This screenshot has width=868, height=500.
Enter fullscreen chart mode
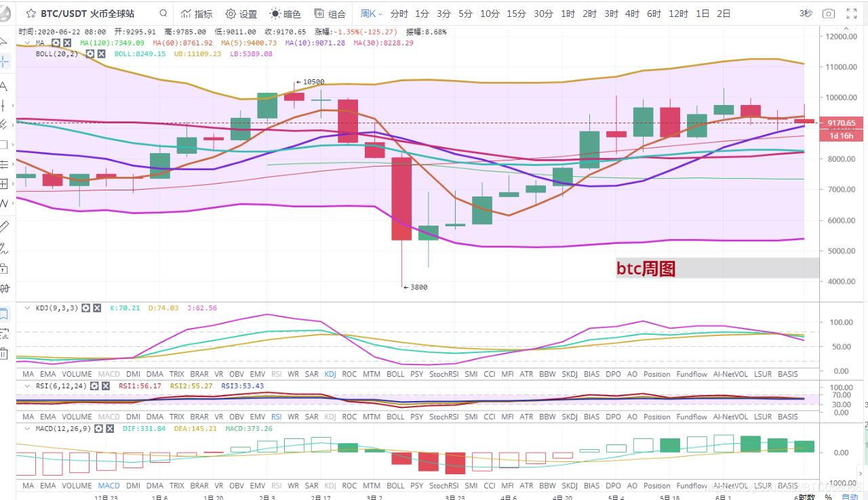click(852, 14)
